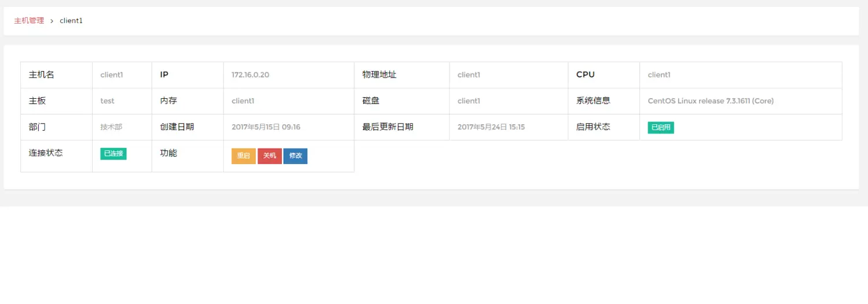
Task: Select the 连接状态 label
Action: (46, 153)
